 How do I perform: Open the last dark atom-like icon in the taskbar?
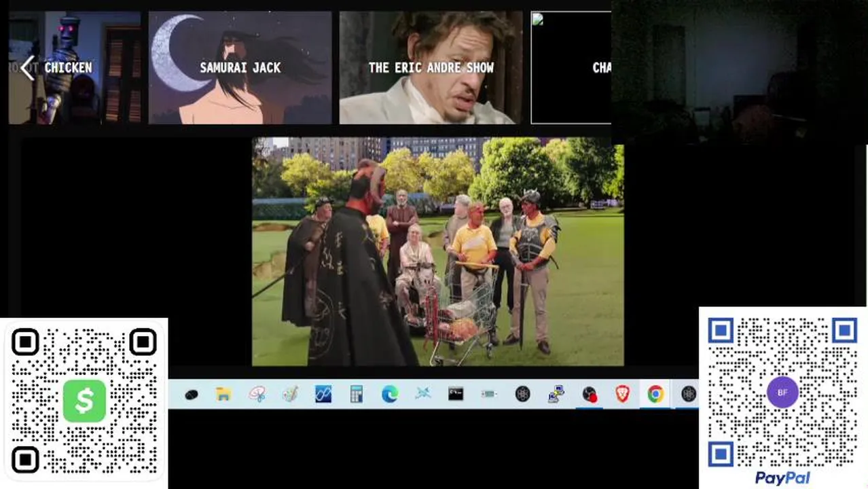(x=689, y=394)
